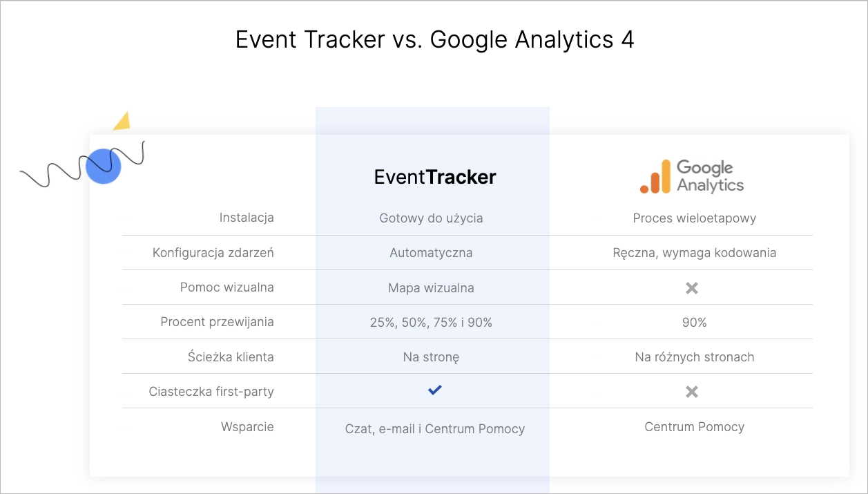Viewport: 868px width, 494px height.
Task: Click the blue circle decoration
Action: (104, 167)
